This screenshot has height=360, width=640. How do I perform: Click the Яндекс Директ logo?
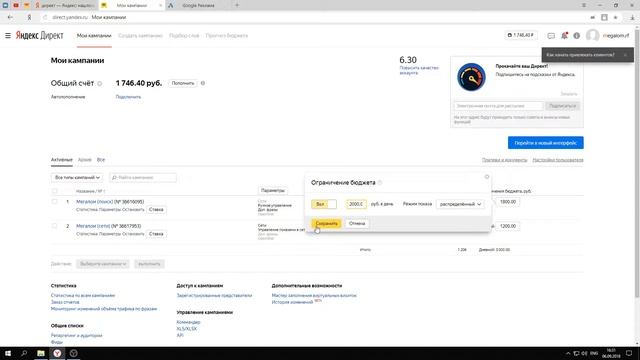[40, 36]
